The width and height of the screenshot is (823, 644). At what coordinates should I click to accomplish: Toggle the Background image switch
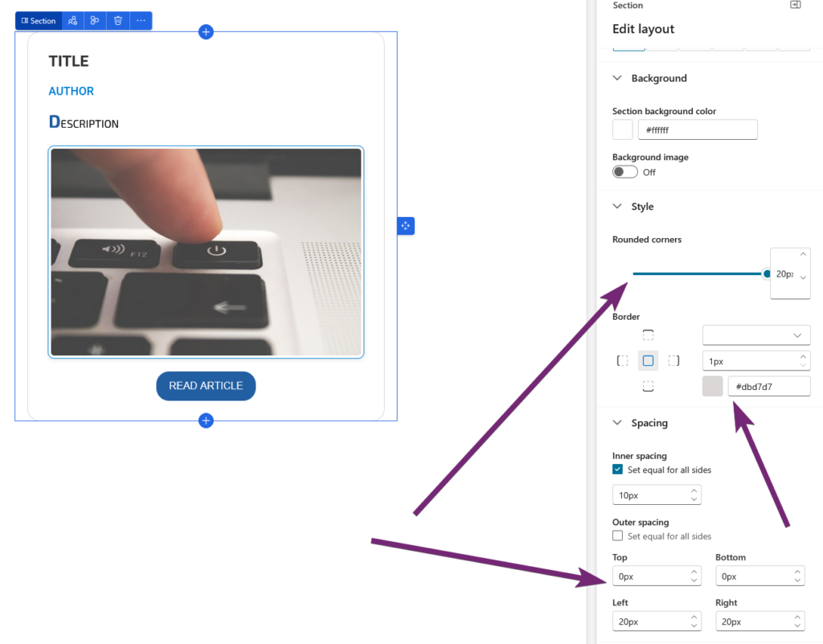pos(624,172)
